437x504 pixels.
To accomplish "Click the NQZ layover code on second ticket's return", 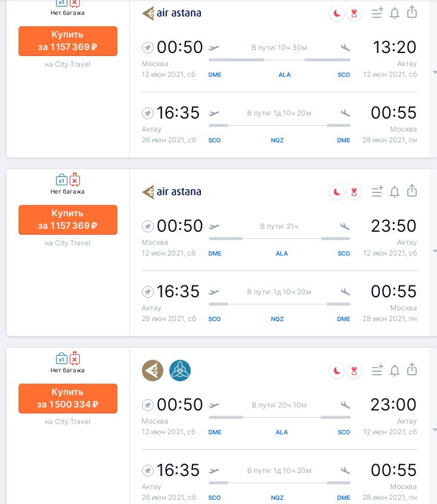I will tap(277, 319).
